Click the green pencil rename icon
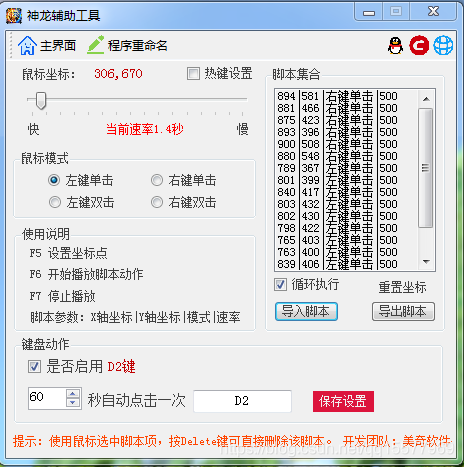Screen dimensions: 464x467 95,45
